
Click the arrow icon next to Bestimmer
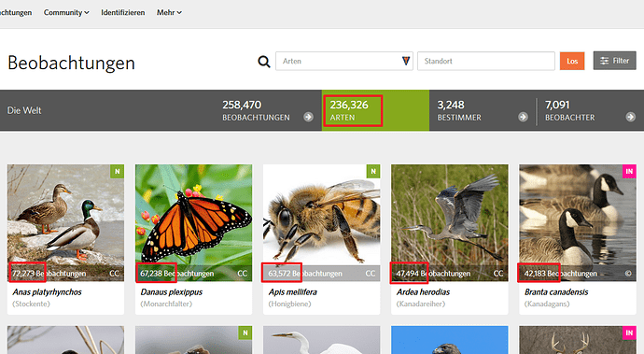coord(523,117)
